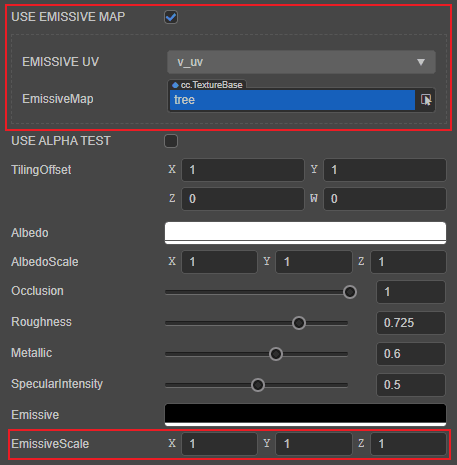Click the EmissiveScale Y input field
The height and width of the screenshot is (465, 457).
point(314,444)
